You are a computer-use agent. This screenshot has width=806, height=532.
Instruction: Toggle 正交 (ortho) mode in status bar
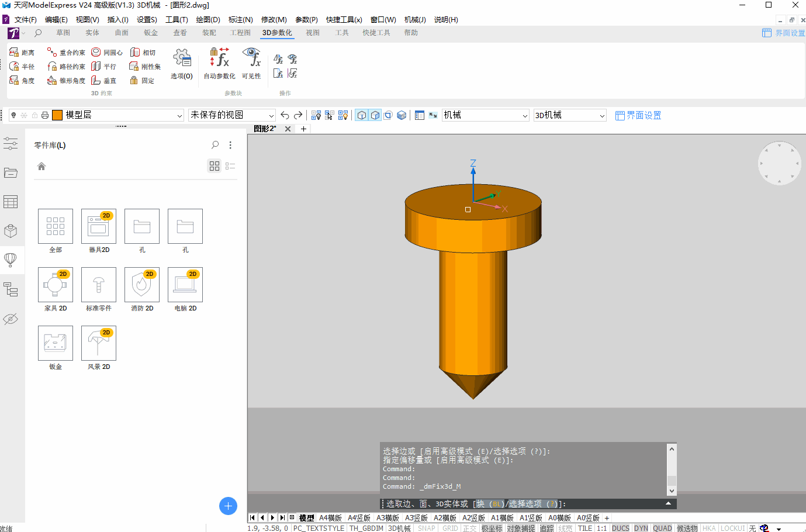(470, 528)
